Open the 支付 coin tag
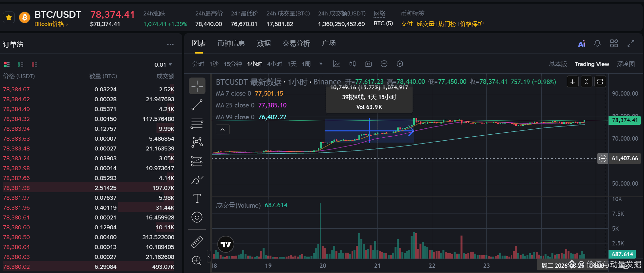Image resolution: width=644 pixels, height=273 pixels. (407, 24)
